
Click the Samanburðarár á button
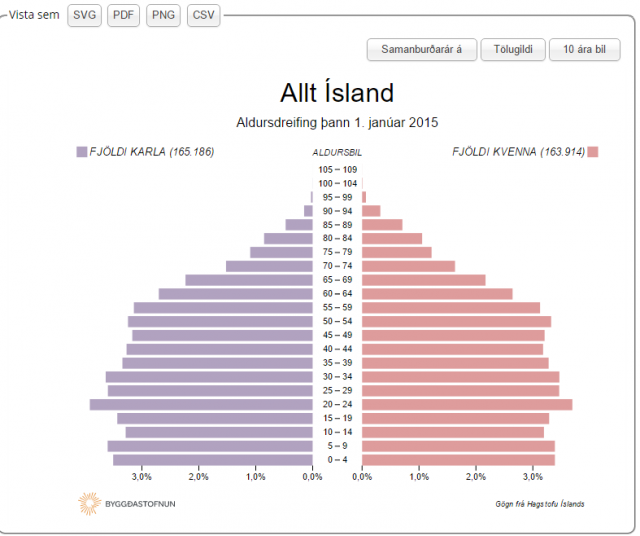point(422,49)
